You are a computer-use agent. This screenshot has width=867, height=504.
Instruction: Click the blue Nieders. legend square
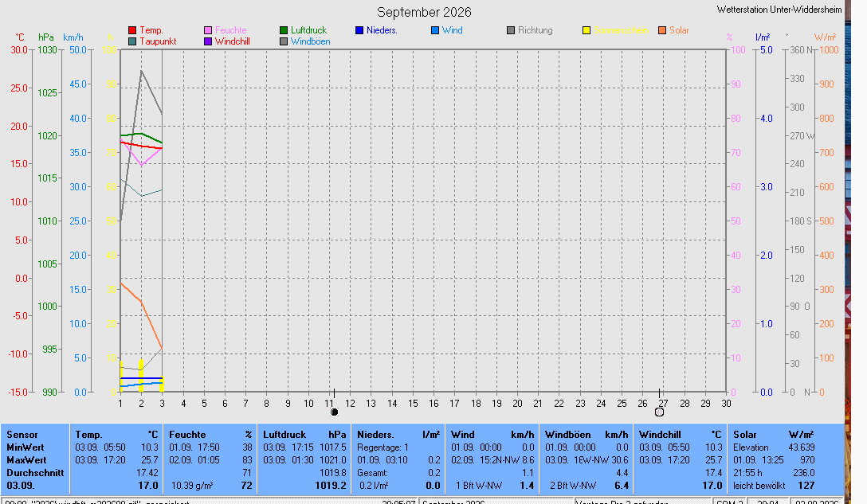(359, 30)
